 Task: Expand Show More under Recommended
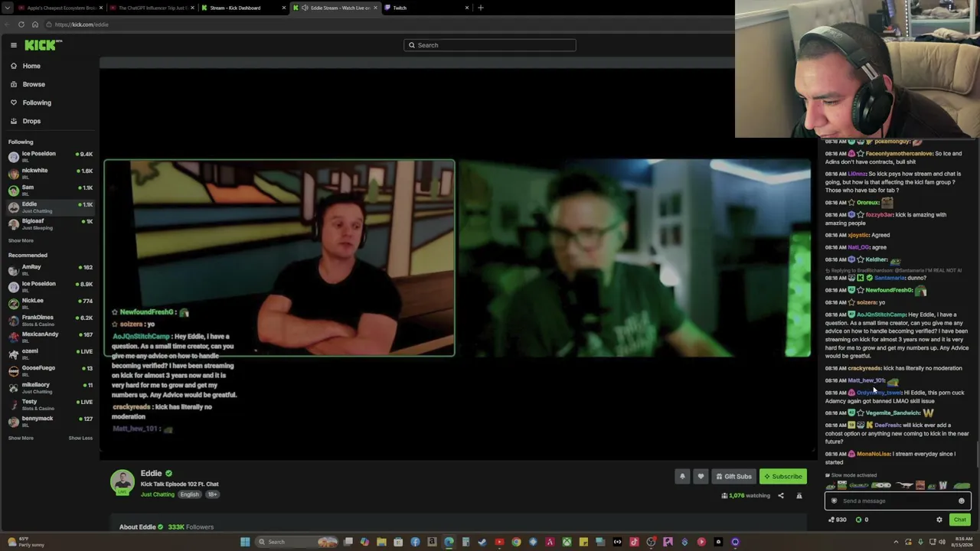coord(21,439)
